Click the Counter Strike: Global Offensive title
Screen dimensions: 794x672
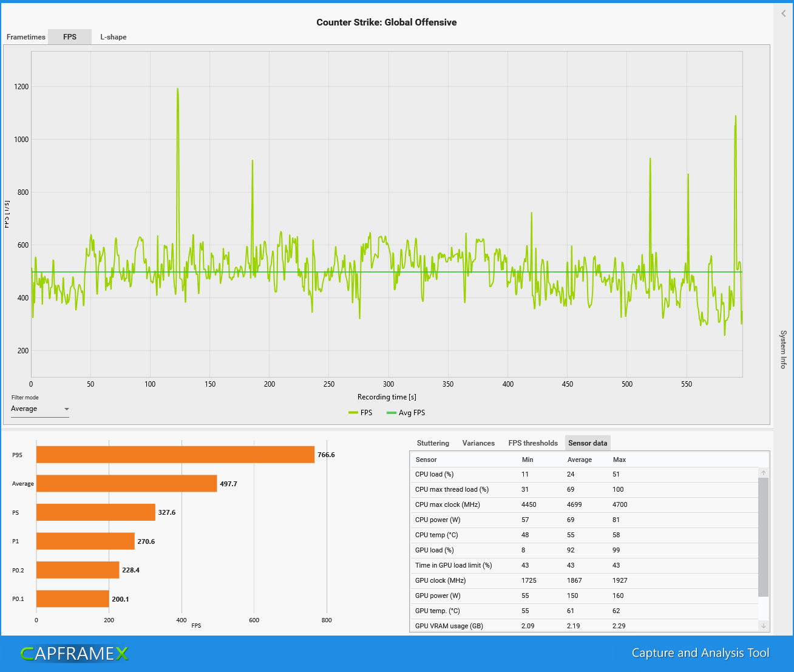click(387, 22)
